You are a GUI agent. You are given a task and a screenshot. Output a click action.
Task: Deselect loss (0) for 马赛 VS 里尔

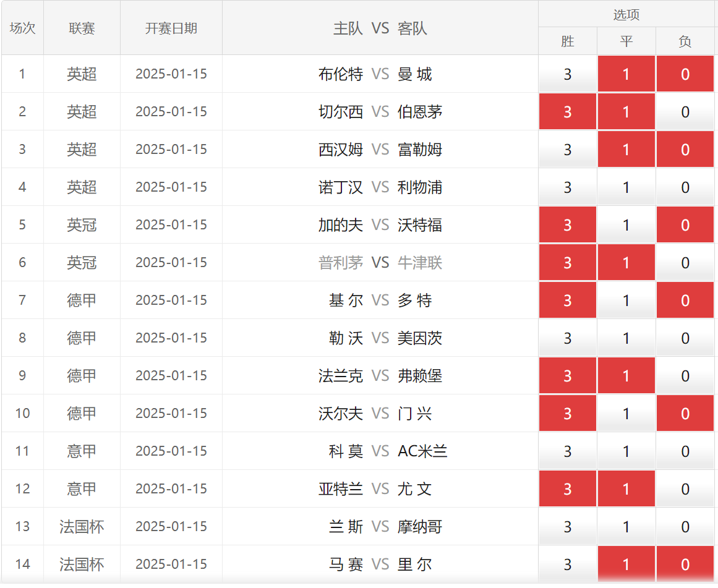click(x=685, y=564)
